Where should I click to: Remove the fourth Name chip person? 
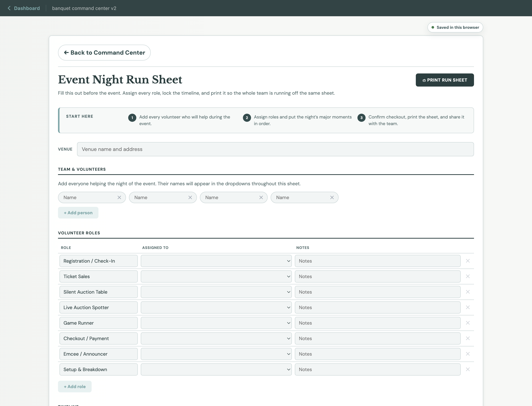332,197
